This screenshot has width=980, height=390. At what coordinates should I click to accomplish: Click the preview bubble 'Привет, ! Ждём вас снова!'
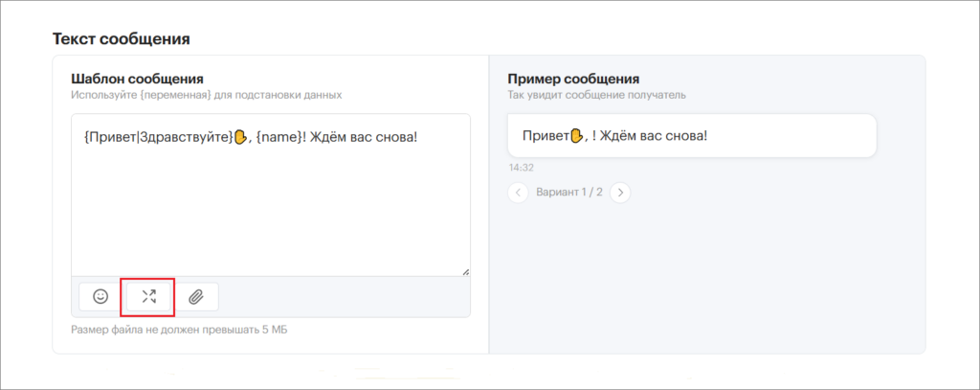692,136
